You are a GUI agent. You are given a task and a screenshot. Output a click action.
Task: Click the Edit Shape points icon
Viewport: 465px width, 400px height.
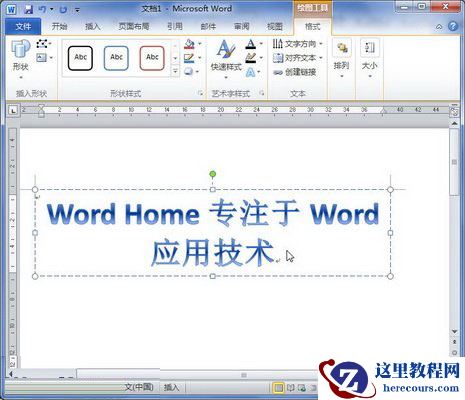click(x=42, y=44)
